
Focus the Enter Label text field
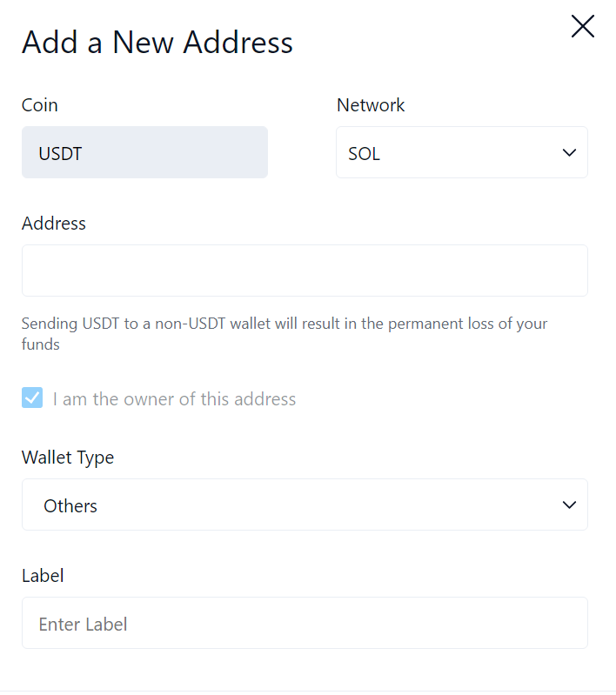[305, 624]
